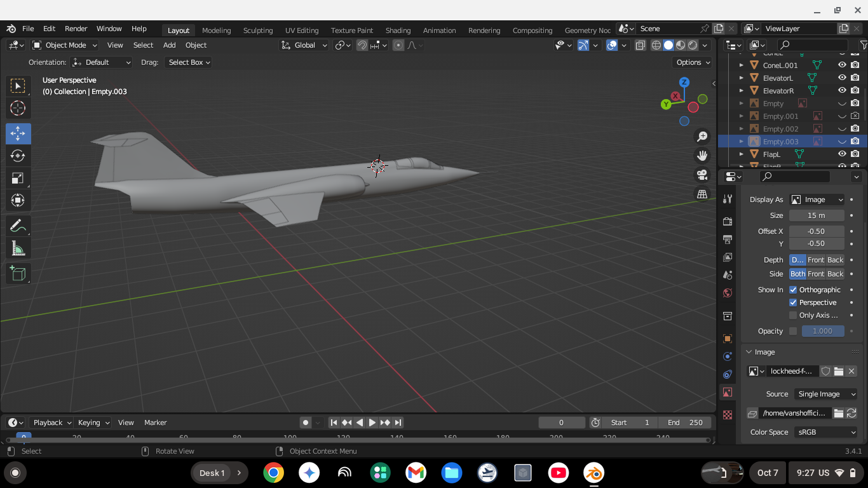Open the Color Space sRGB dropdown

826,432
